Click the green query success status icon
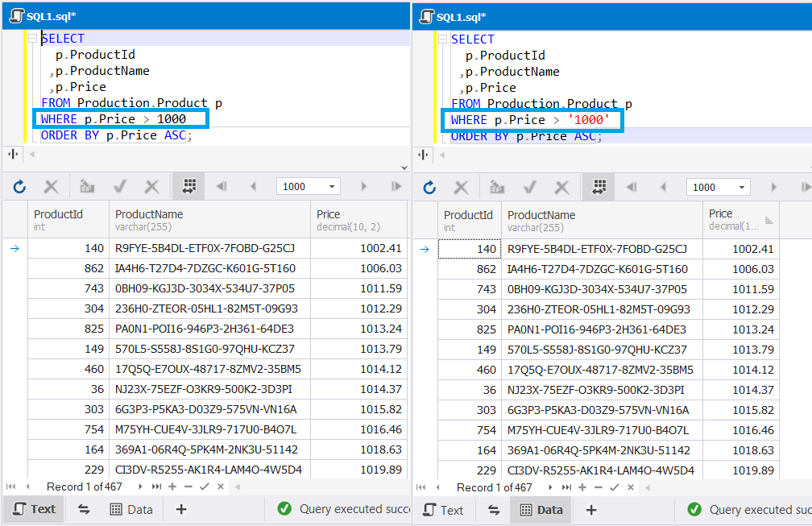This screenshot has width=812, height=526. click(x=284, y=509)
